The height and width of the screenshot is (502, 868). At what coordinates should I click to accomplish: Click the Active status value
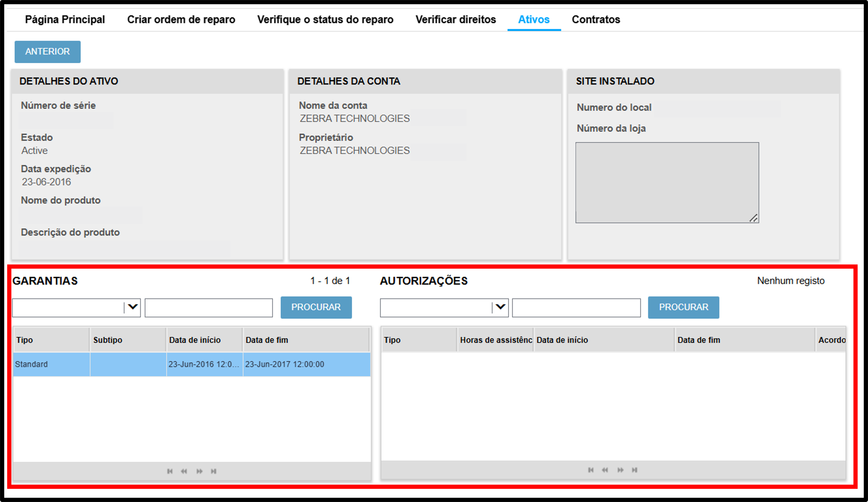click(x=35, y=150)
